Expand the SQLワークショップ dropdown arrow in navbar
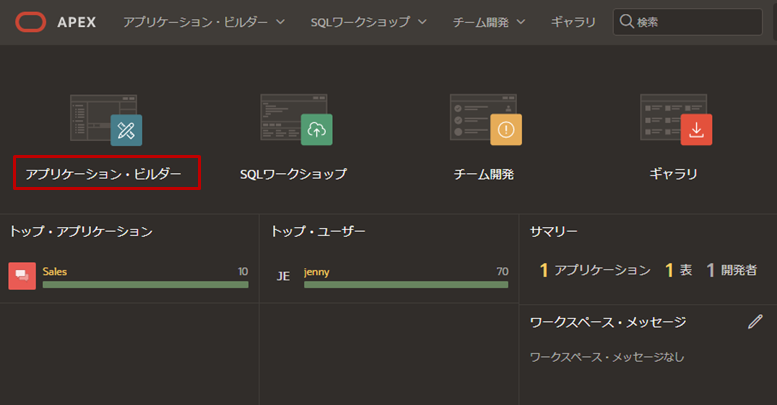 click(422, 22)
